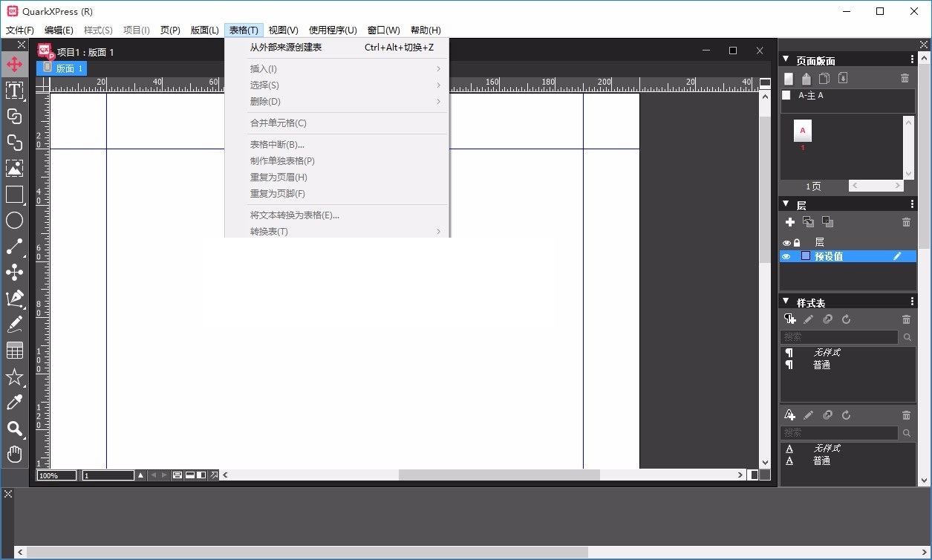Switch to the 版面 1 layout tab
The height and width of the screenshot is (560, 932).
point(62,68)
